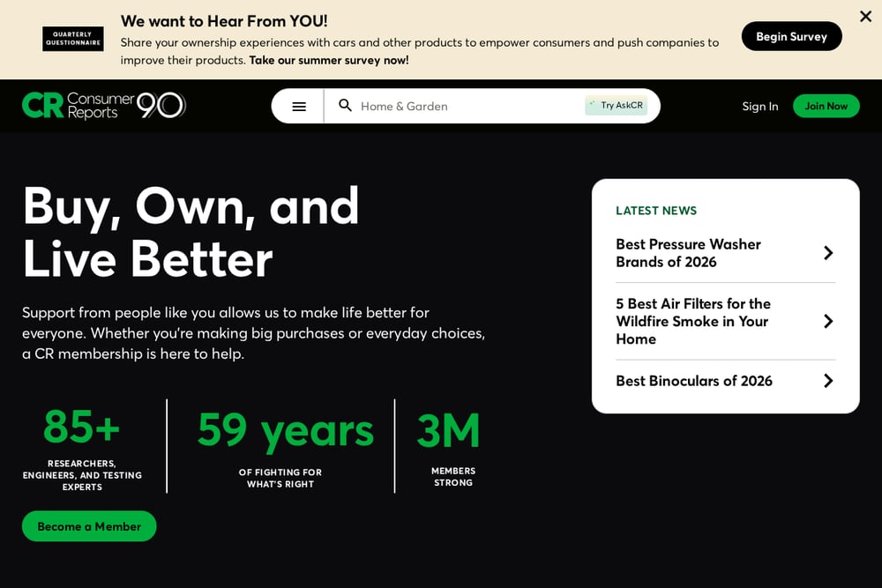Click the chevron beside Best Binoculars of 2026
The height and width of the screenshot is (588, 882).
pyautogui.click(x=828, y=381)
